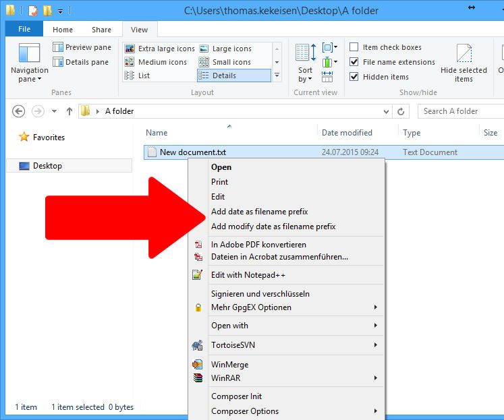Uncheck Hidden items
The image size is (504, 420).
pos(354,77)
